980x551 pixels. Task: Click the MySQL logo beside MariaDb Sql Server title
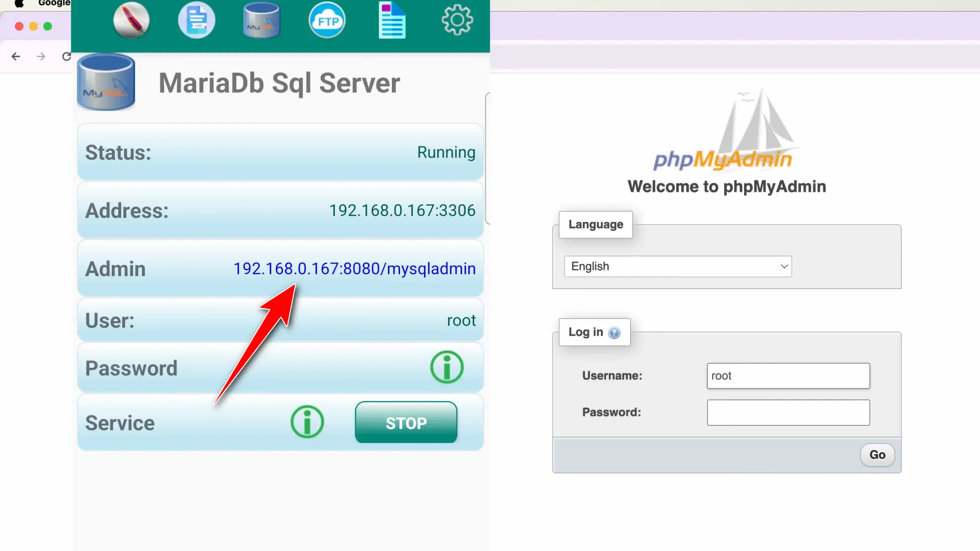point(106,82)
